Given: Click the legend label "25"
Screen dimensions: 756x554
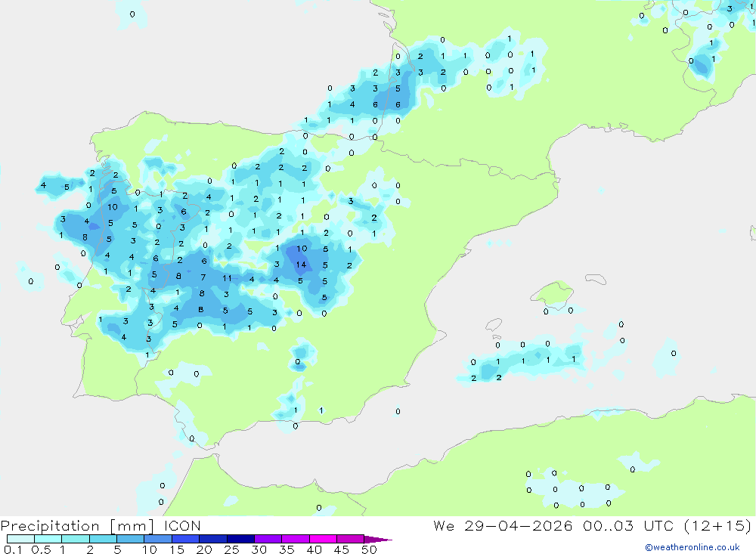Looking at the screenshot, I should (232, 549).
